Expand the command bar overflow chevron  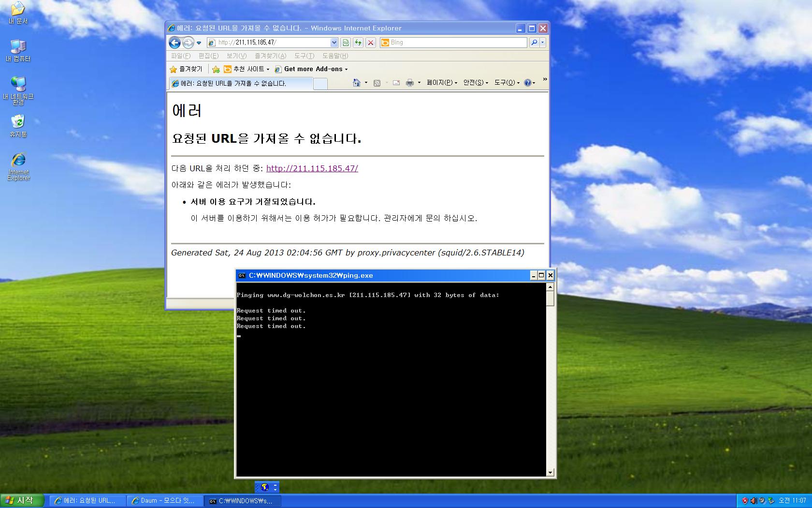coord(545,79)
